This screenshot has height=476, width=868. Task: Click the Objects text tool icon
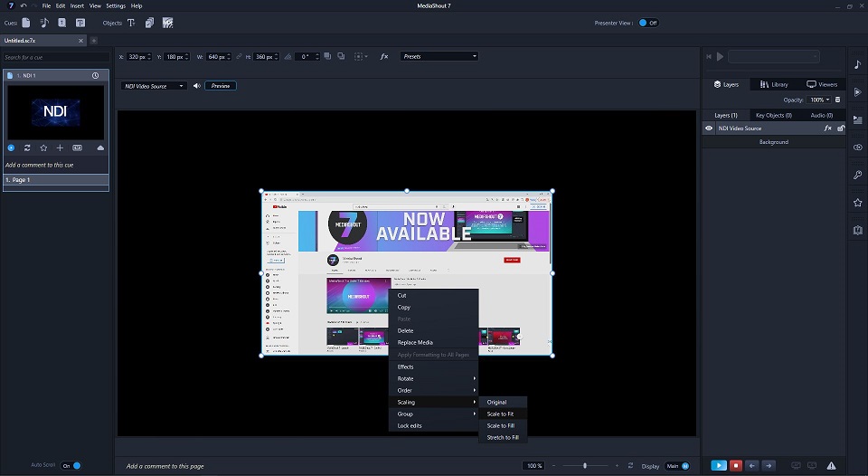click(131, 23)
